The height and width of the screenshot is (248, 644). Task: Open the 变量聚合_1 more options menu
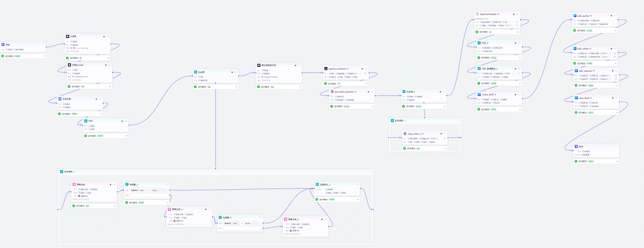click(x=357, y=185)
